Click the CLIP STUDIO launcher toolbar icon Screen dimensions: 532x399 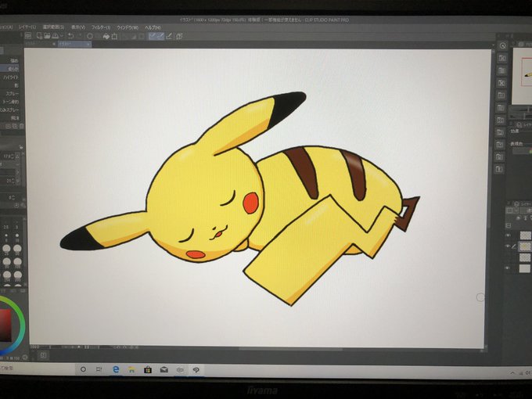point(28,36)
